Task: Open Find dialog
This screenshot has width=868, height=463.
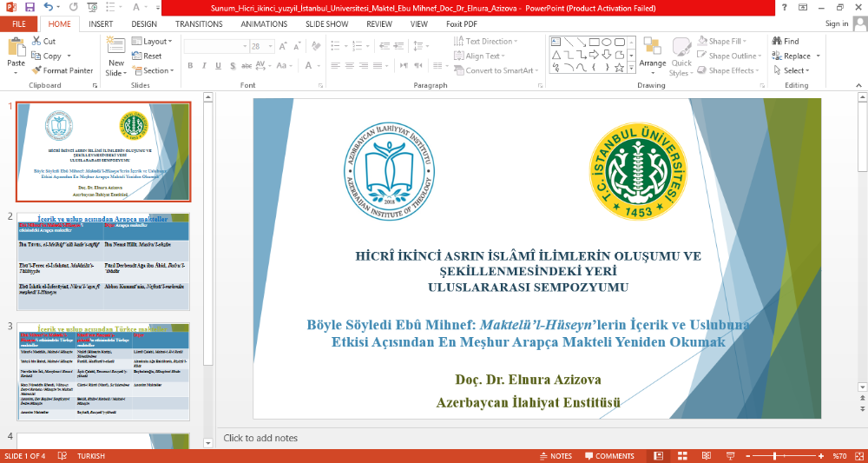Action: click(x=785, y=41)
